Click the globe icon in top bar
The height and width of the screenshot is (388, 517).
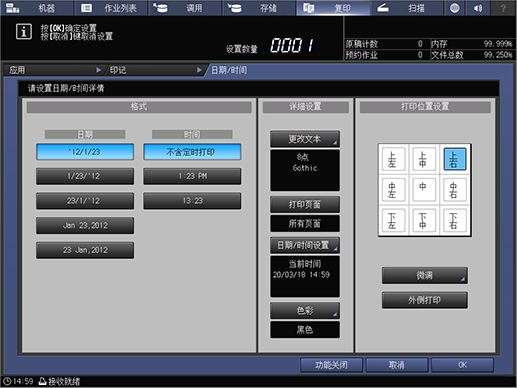tap(454, 8)
